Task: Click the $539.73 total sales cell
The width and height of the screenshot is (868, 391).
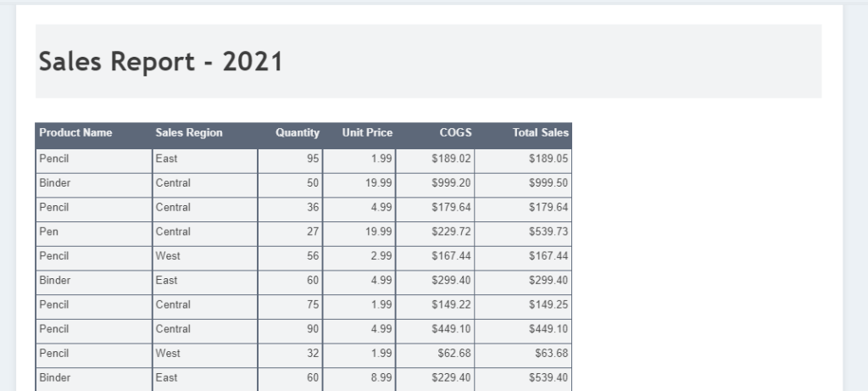Action: [x=548, y=232]
